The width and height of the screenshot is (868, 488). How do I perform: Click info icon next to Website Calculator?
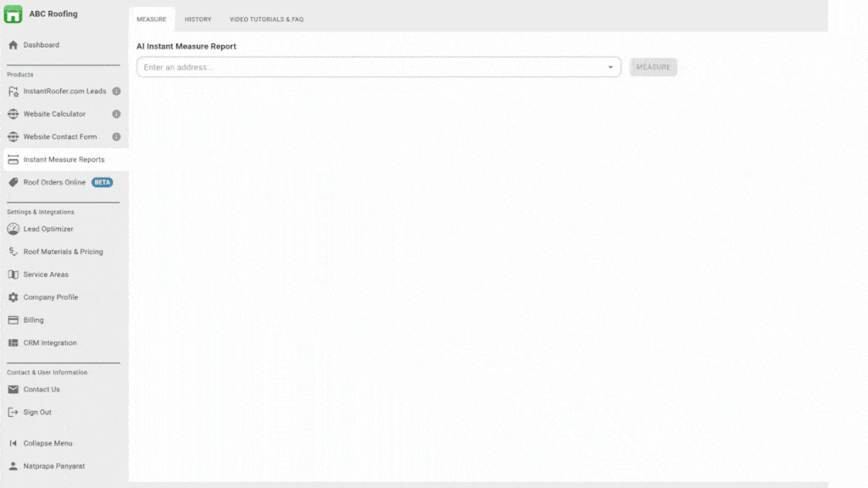pyautogui.click(x=116, y=114)
